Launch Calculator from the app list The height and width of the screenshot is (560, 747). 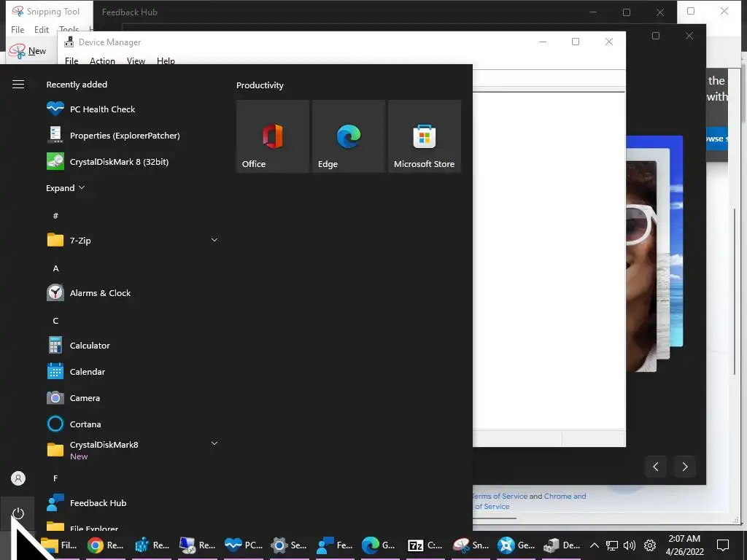[x=133, y=345]
